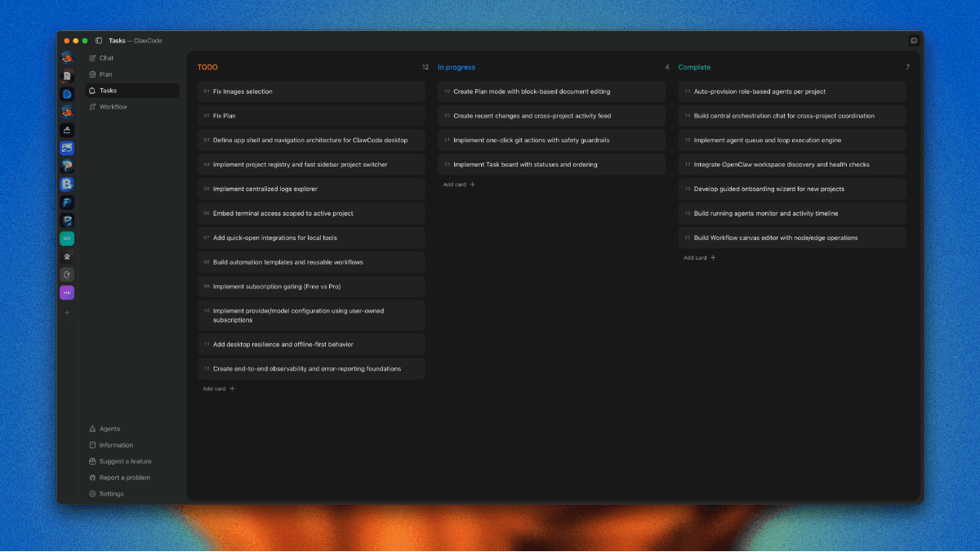The image size is (980, 552).
Task: Select the teal project avatar in sidebar
Action: click(x=67, y=238)
